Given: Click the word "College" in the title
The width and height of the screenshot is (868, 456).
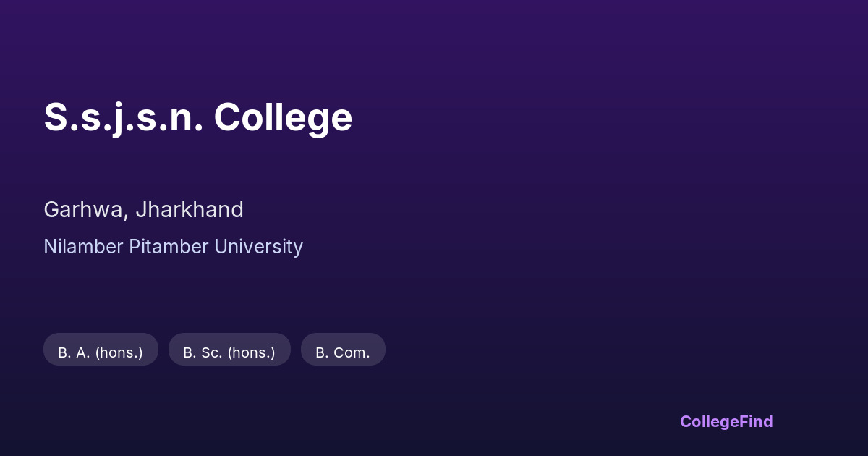Looking at the screenshot, I should pos(283,117).
